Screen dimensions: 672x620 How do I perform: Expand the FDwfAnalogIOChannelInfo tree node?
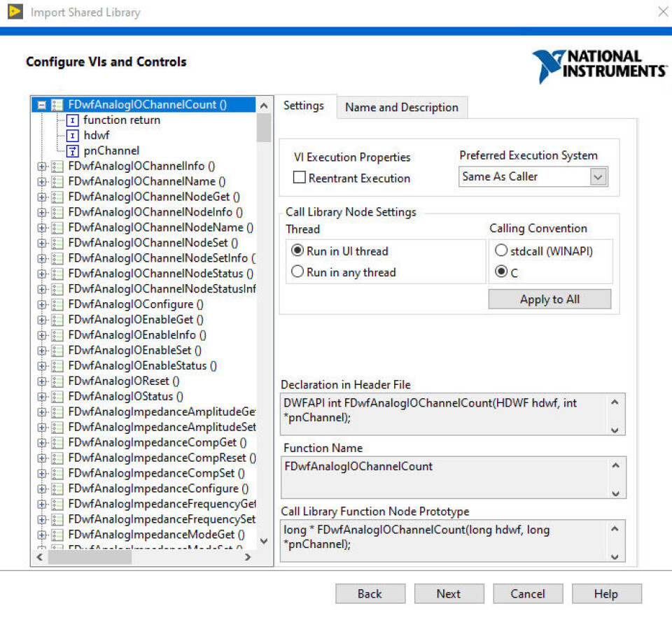[41, 167]
